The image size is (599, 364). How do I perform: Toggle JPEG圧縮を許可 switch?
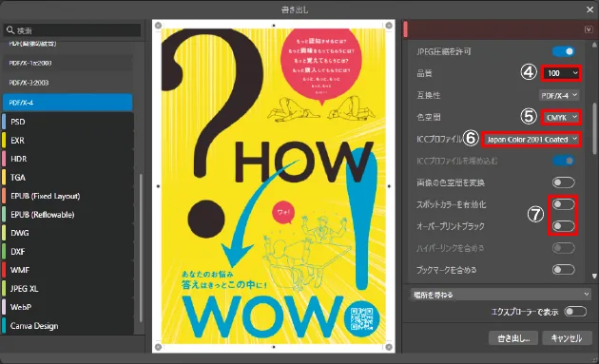(564, 51)
